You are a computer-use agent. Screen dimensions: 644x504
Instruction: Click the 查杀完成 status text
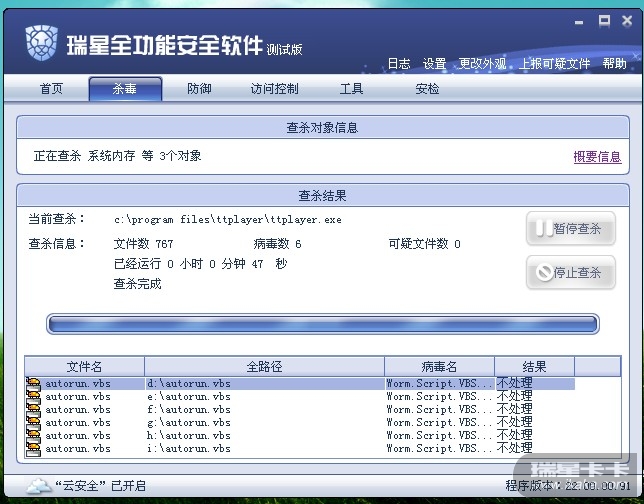137,284
